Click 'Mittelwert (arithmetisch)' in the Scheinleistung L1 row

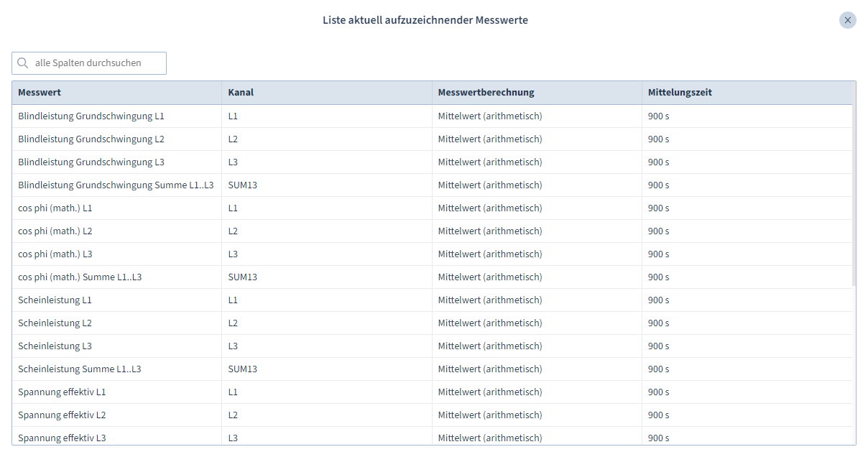[x=490, y=300]
